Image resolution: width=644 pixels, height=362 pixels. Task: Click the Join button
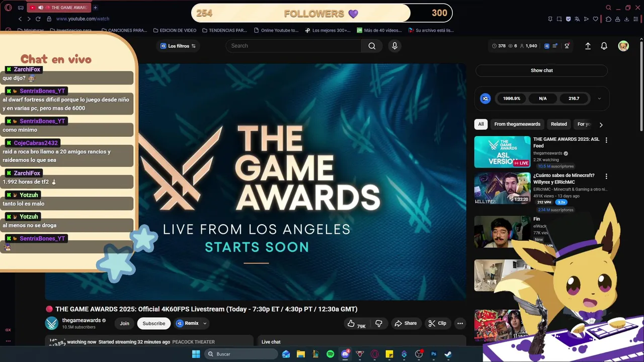click(124, 323)
